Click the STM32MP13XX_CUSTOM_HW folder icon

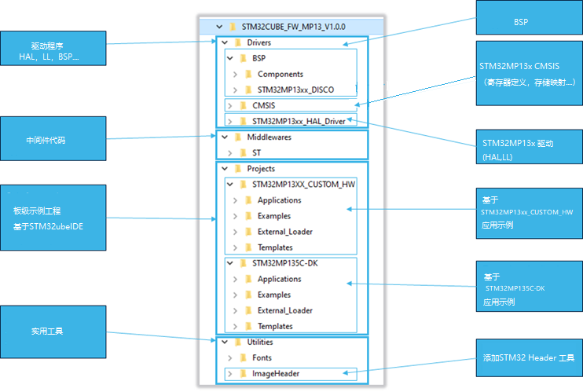click(x=243, y=184)
